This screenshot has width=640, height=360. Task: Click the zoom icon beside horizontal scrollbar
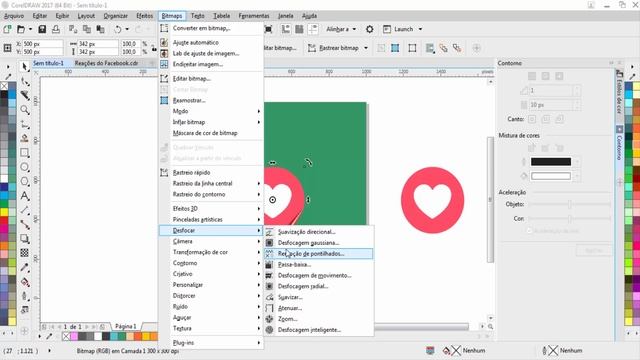tap(490, 327)
